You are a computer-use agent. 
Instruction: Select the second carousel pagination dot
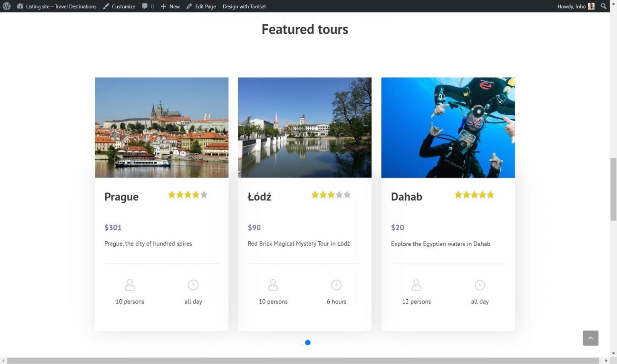pyautogui.click(x=308, y=342)
